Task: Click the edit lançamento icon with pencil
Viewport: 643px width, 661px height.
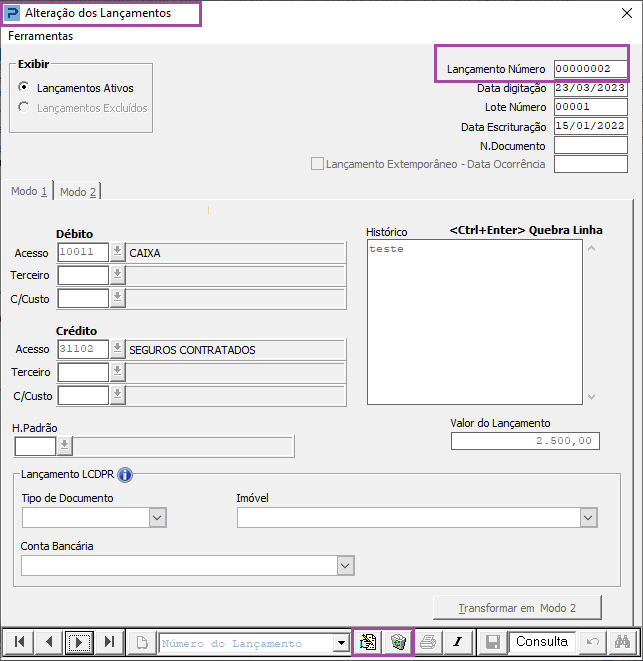Action: pos(368,642)
